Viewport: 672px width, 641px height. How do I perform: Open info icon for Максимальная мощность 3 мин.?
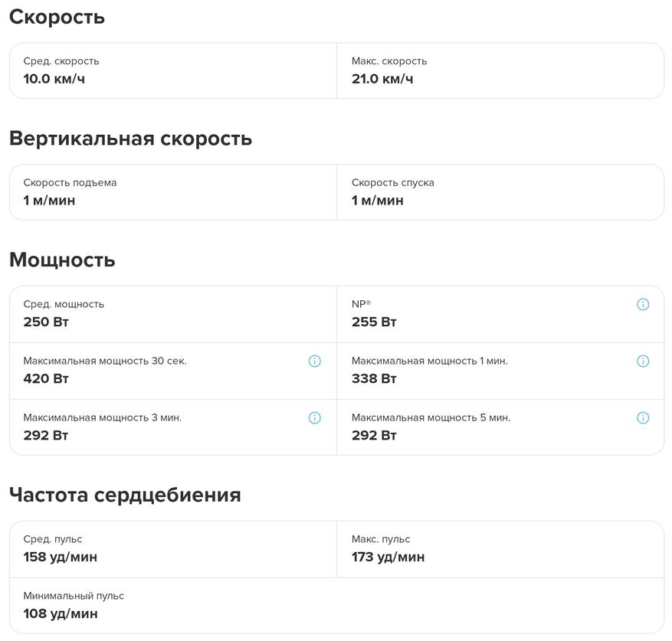315,418
